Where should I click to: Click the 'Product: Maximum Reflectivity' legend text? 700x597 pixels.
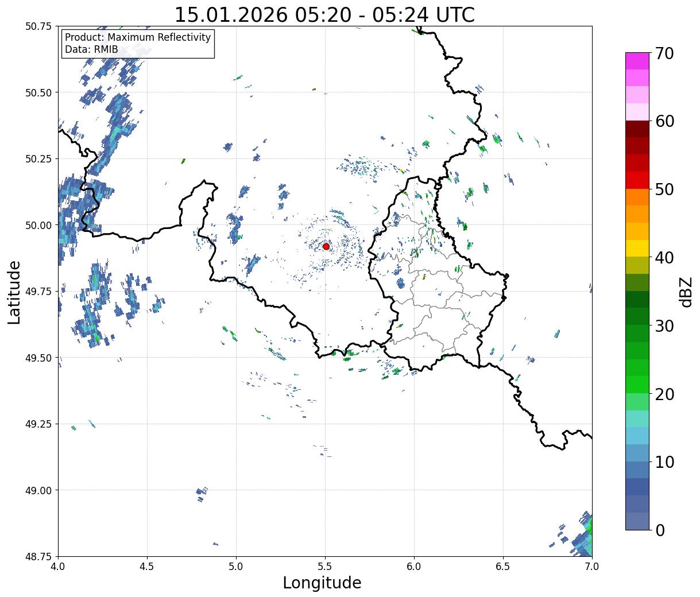(138, 37)
